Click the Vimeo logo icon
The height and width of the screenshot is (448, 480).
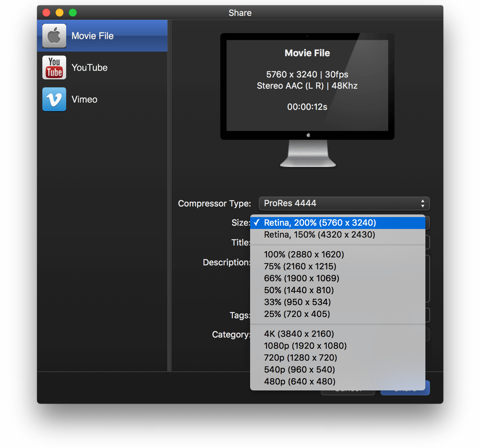coord(54,99)
